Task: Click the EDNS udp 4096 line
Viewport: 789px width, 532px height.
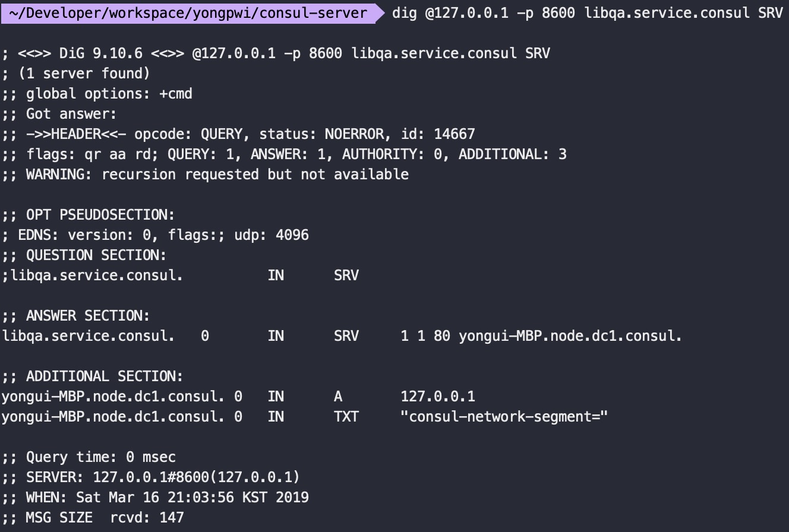Action: (x=155, y=235)
